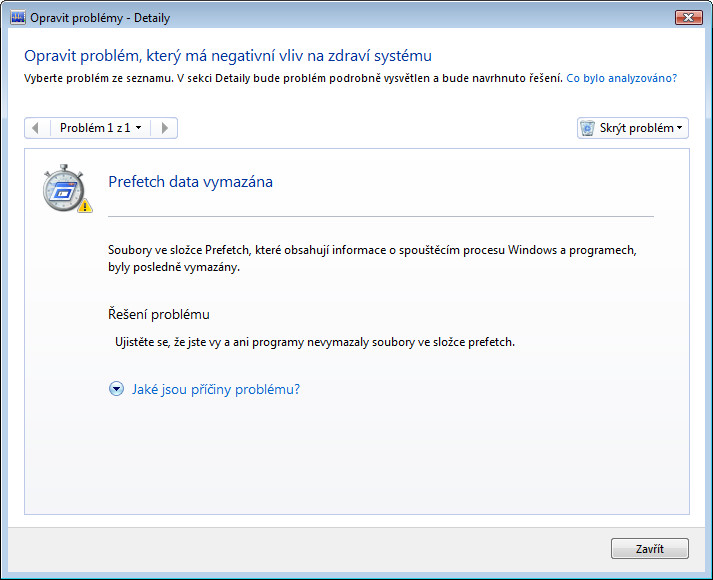Screen dimensions: 713x580
Task: Open the Skrýt problém dropdown arrow
Action: coord(679,128)
